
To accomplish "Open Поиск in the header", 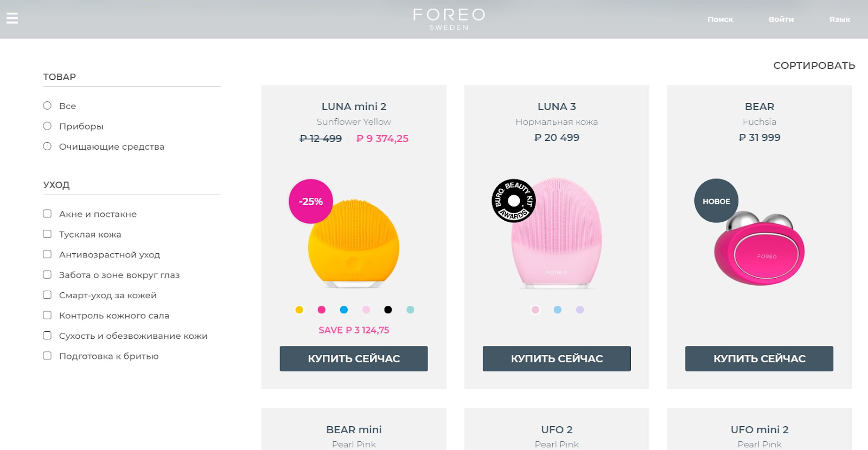I will pyautogui.click(x=720, y=19).
